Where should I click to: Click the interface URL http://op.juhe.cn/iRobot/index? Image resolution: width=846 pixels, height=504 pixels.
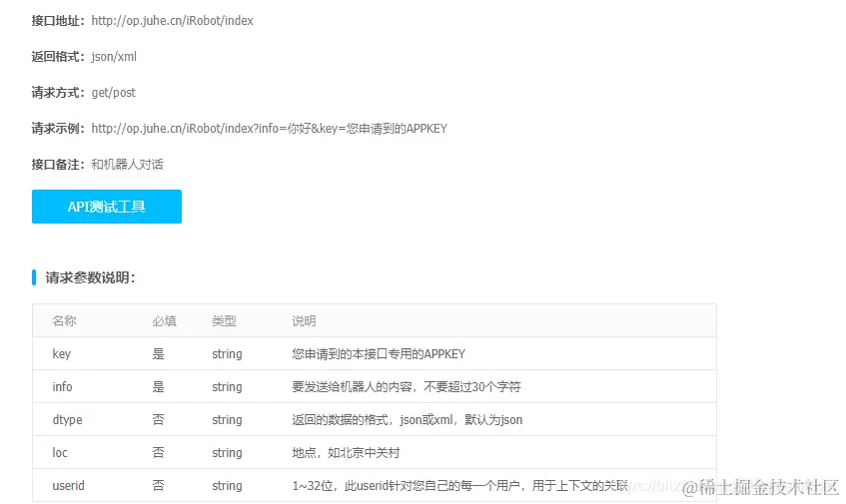tap(172, 21)
